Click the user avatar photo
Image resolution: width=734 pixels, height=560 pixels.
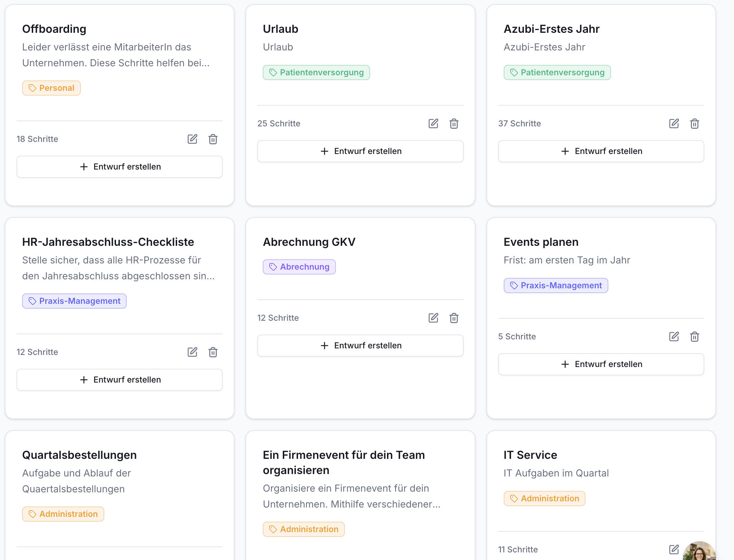(x=699, y=551)
